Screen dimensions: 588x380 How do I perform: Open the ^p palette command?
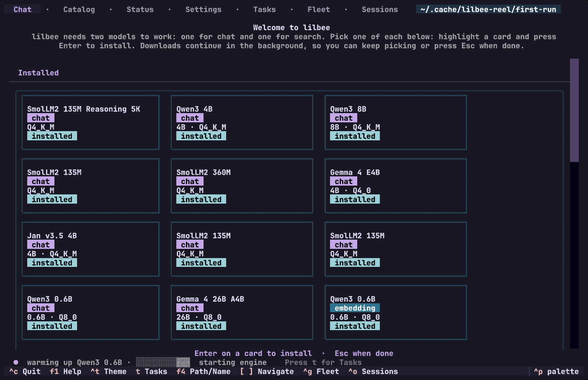(556, 371)
